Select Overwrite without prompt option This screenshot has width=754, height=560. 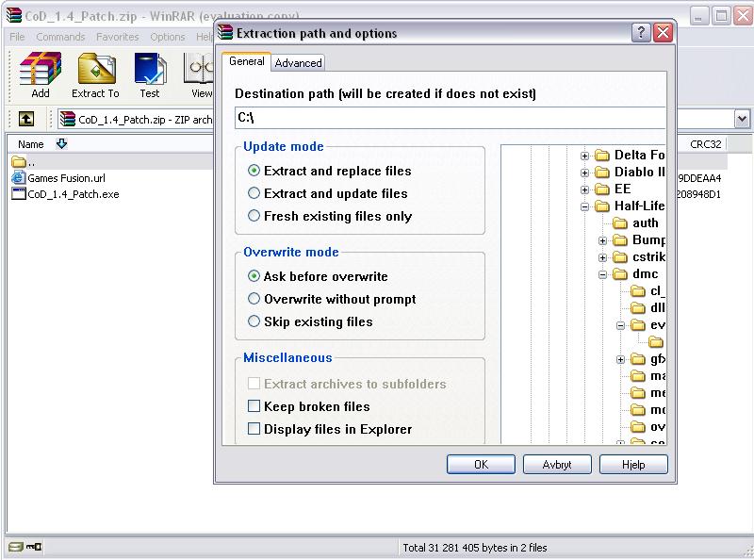coord(332,299)
